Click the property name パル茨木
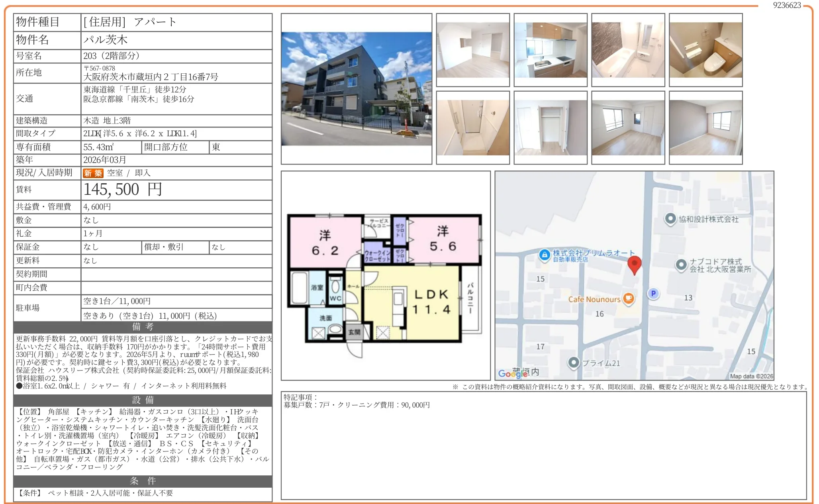The image size is (819, 504). pyautogui.click(x=106, y=40)
